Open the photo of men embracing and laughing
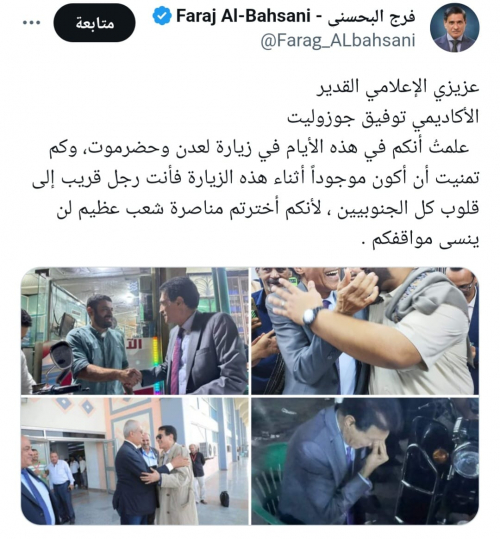 365,331
